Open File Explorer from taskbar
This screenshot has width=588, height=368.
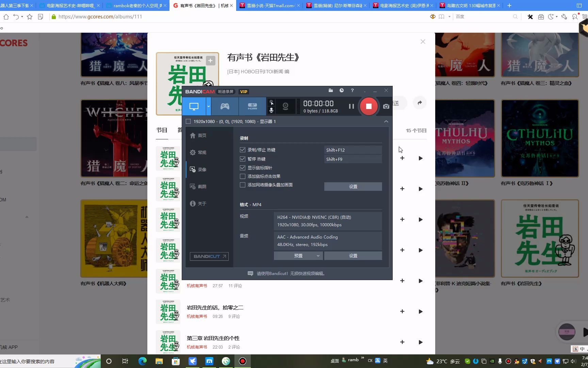[159, 361]
